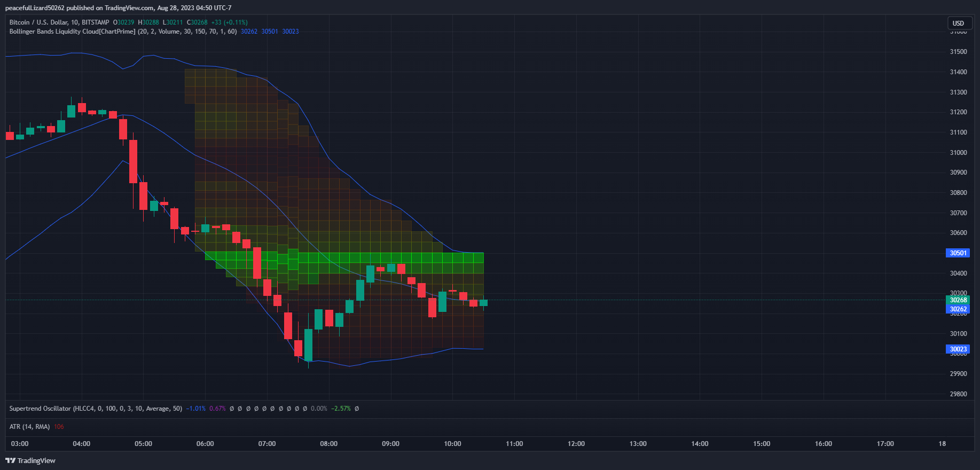Viewport: 980px width, 470px height.
Task: Click the 06:00 time axis label
Action: pos(205,444)
